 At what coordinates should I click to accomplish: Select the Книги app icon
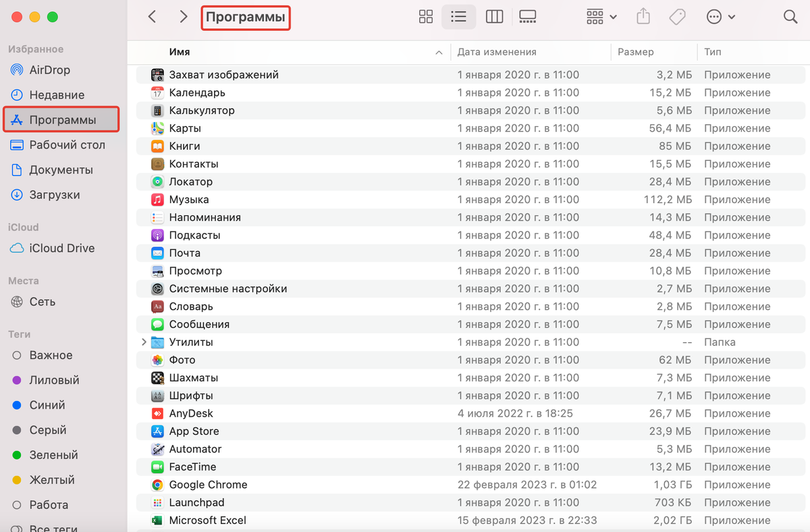point(157,147)
